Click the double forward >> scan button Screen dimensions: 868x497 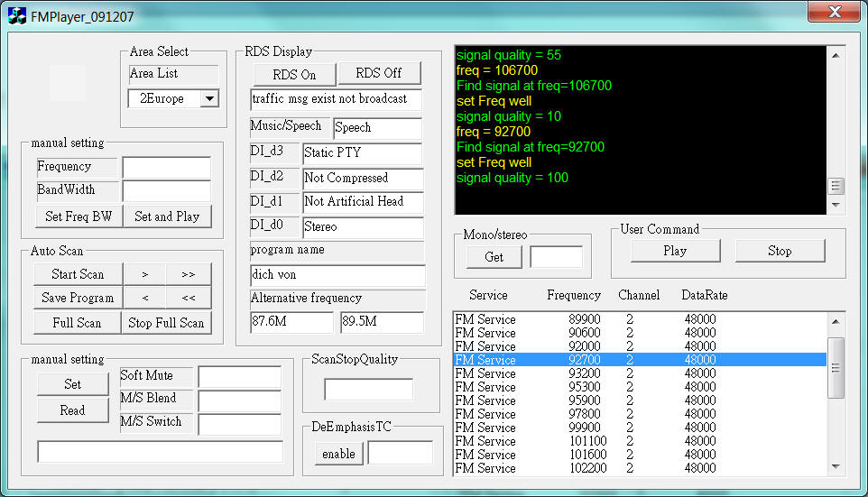click(189, 274)
